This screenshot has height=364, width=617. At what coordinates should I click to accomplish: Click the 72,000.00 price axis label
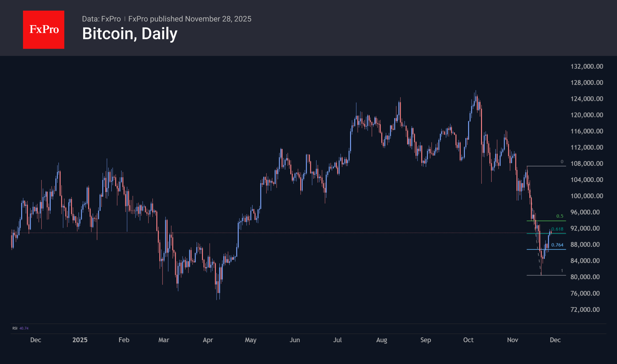click(585, 309)
